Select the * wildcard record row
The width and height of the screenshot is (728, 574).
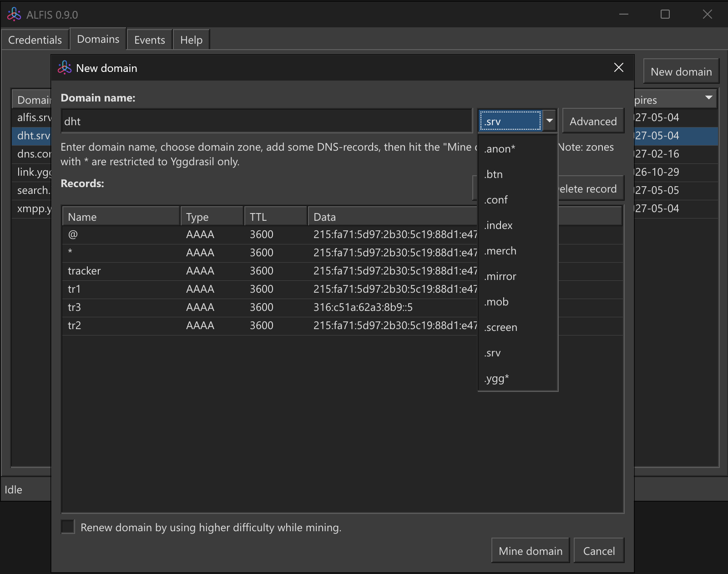pyautogui.click(x=270, y=253)
